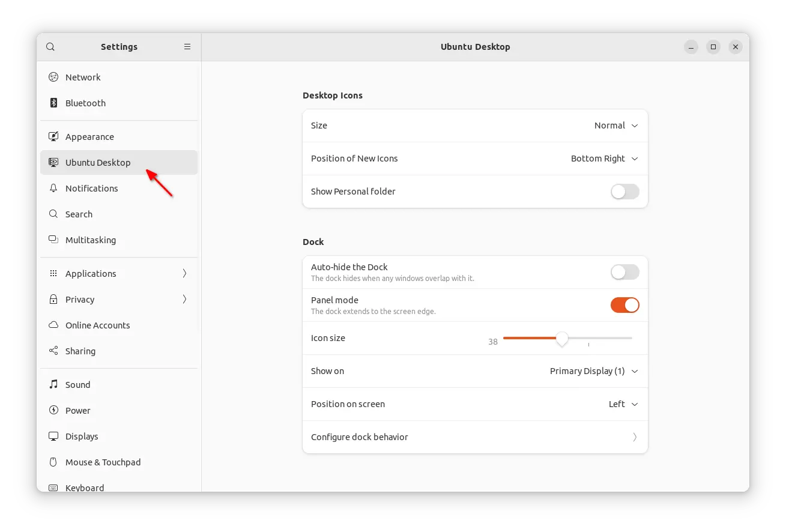Click the Network globe icon in sidebar
The width and height of the screenshot is (786, 532).
53,77
